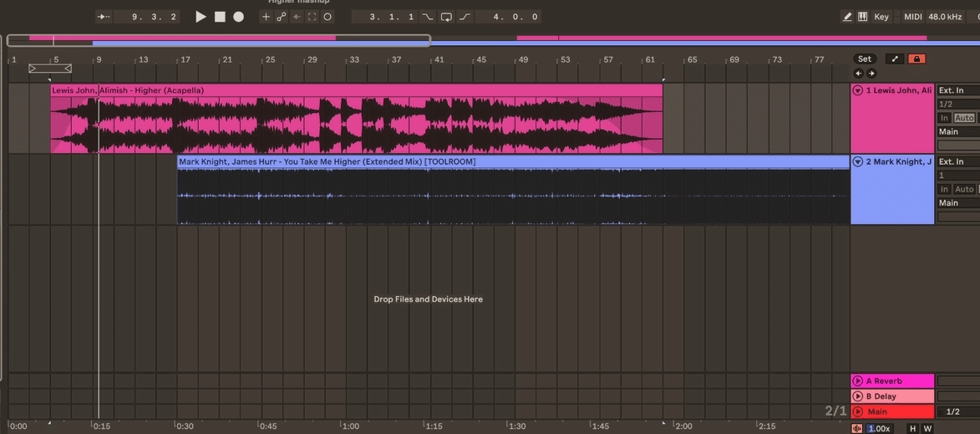
Task: Click the W optimize width button
Action: 927,428
